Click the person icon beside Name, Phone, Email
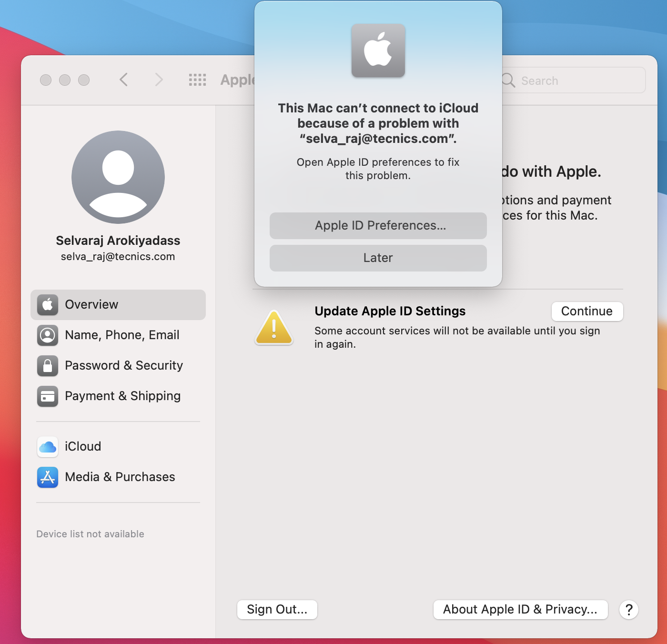 point(48,335)
